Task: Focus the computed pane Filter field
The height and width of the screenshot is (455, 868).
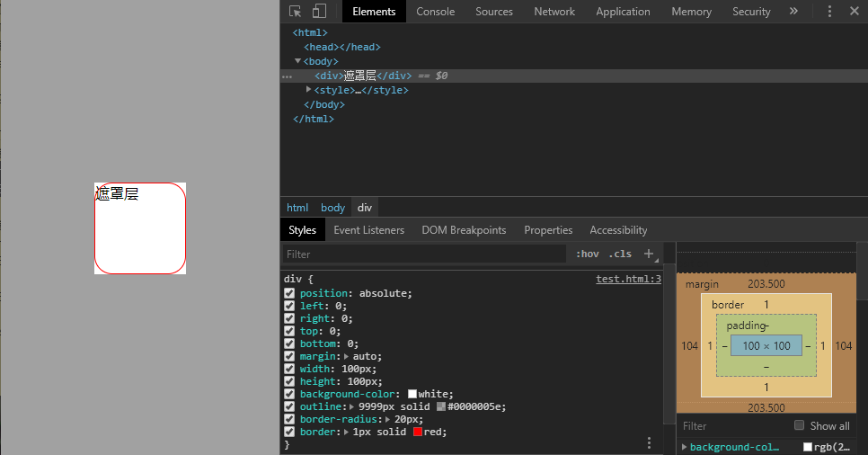Action: tap(734, 425)
